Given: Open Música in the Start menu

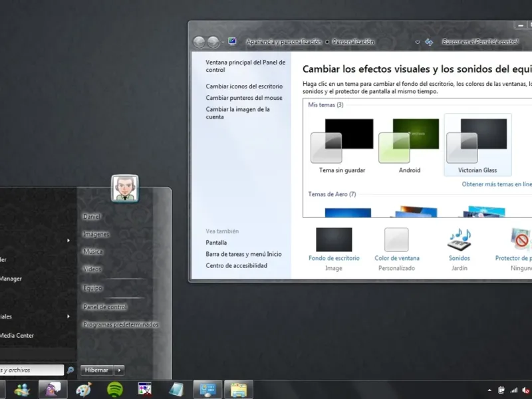Looking at the screenshot, I should [93, 251].
